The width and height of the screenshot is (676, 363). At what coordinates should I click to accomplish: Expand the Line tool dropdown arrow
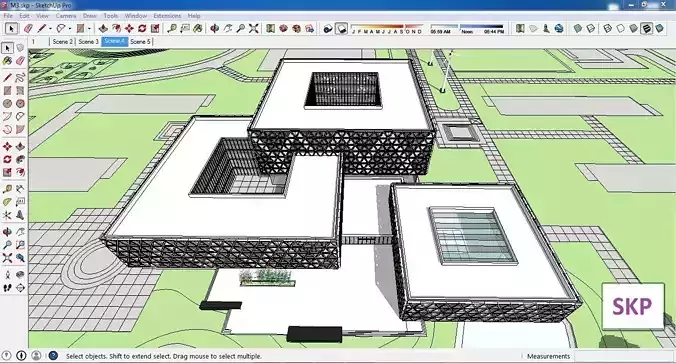click(x=50, y=29)
